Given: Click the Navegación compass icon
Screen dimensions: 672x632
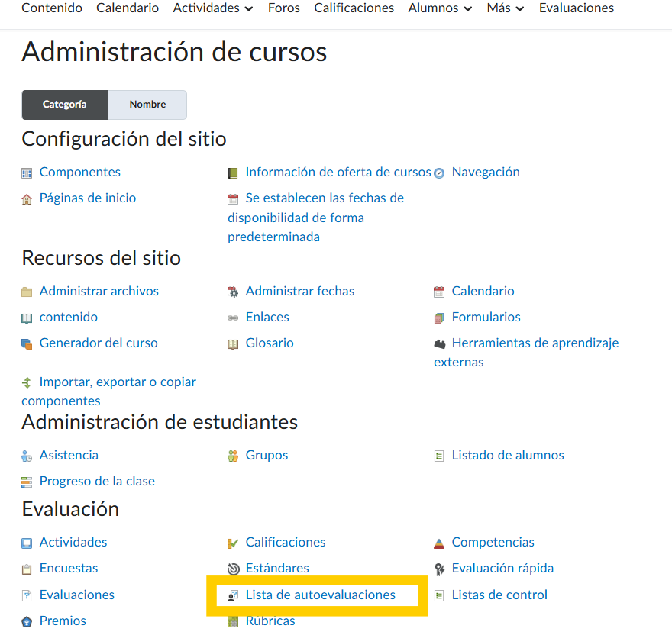Looking at the screenshot, I should coord(439,173).
